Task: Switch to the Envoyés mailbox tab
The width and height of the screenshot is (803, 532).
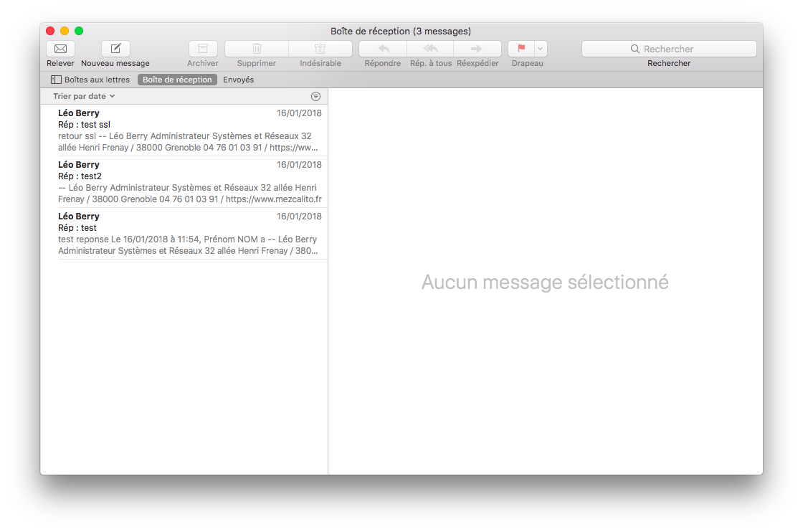Action: tap(238, 79)
